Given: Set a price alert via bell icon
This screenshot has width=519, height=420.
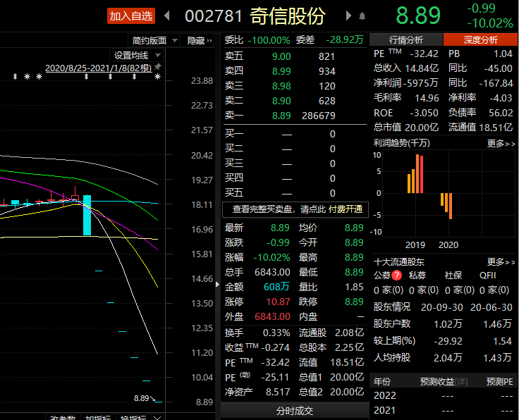Looking at the screenshot, I should (x=362, y=16).
